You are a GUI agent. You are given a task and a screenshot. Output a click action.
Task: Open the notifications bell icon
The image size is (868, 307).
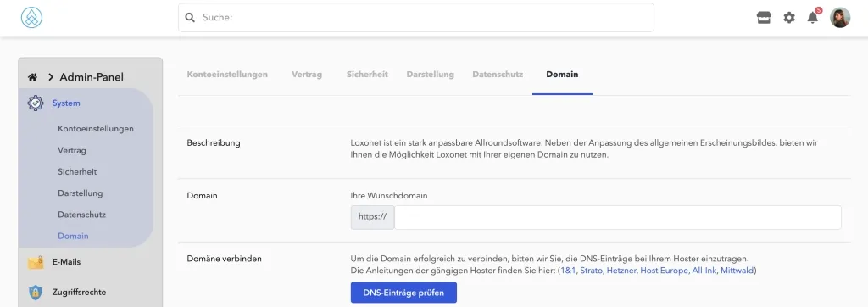tap(813, 18)
